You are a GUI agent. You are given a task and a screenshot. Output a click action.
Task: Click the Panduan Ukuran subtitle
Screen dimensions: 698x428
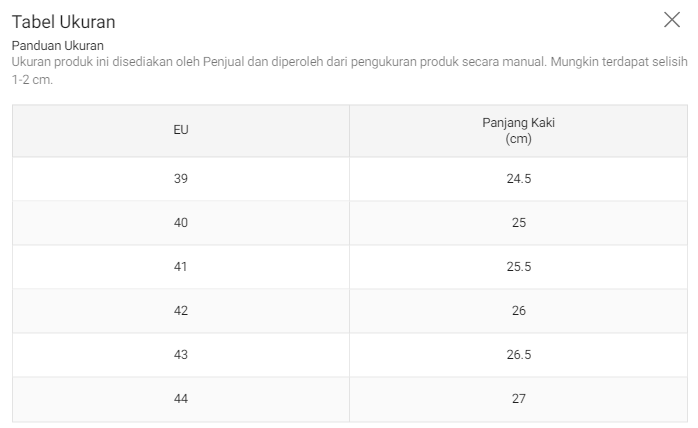[x=57, y=46]
